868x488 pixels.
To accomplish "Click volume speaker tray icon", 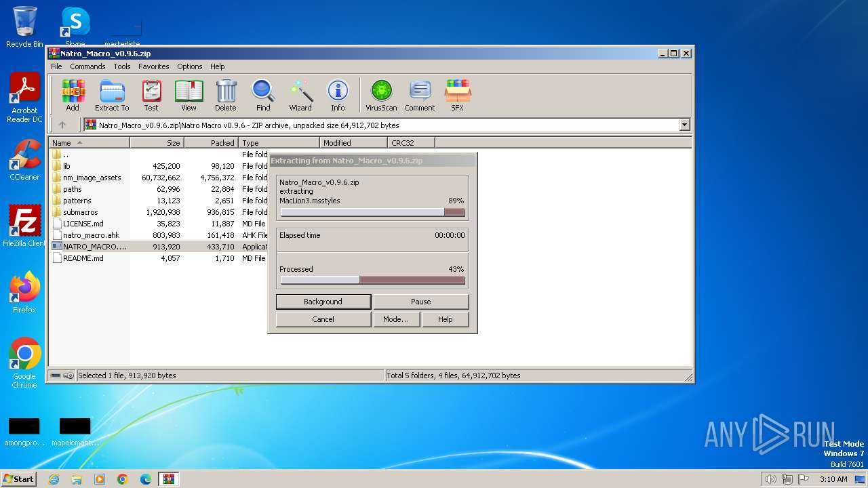I will [770, 479].
